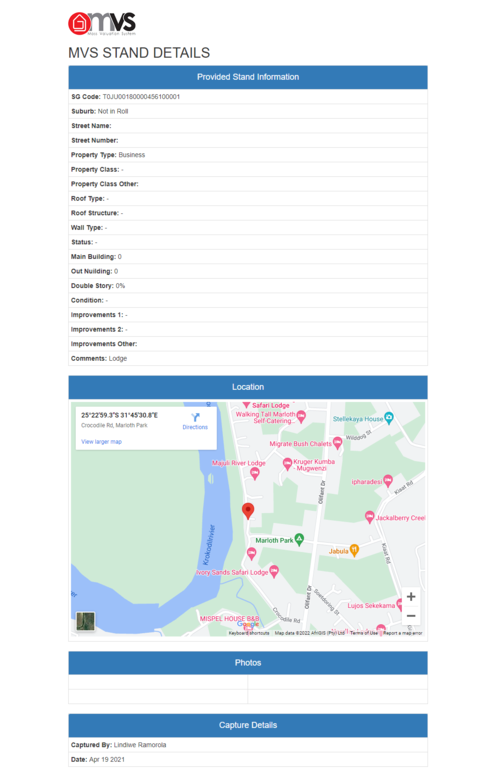499x780 pixels.
Task: Zoom in with the map plus button
Action: (411, 596)
